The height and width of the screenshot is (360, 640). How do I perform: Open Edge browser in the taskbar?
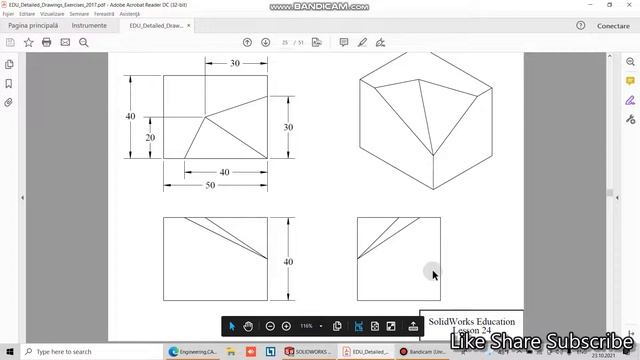pyautogui.click(x=192, y=351)
